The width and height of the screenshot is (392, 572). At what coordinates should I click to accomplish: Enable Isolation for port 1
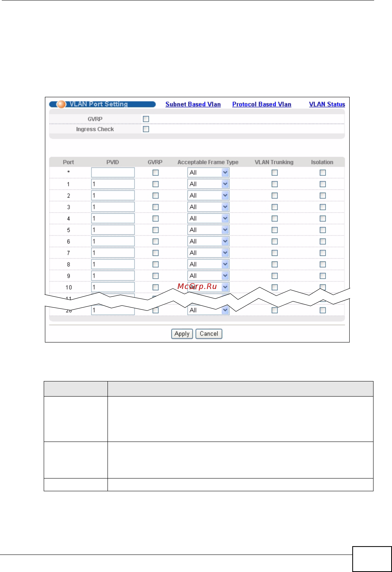point(323,184)
